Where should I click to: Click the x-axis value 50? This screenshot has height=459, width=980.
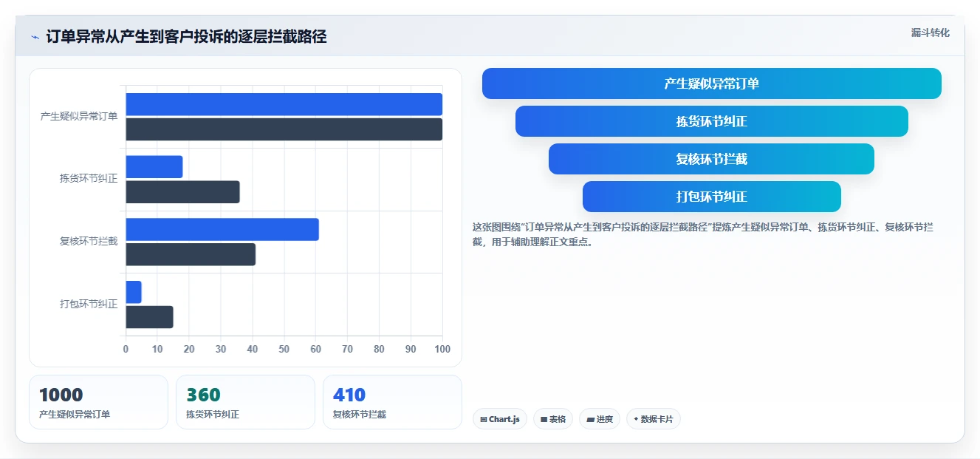(284, 349)
